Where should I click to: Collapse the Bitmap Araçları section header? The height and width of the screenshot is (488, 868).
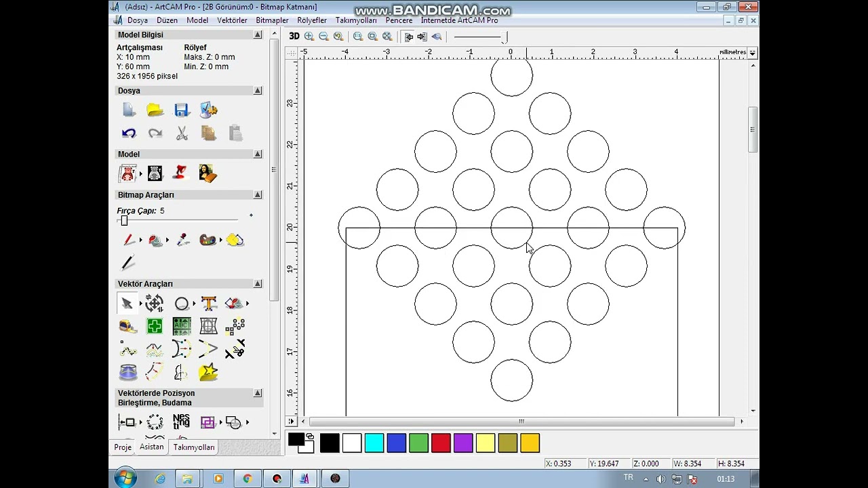pos(258,195)
